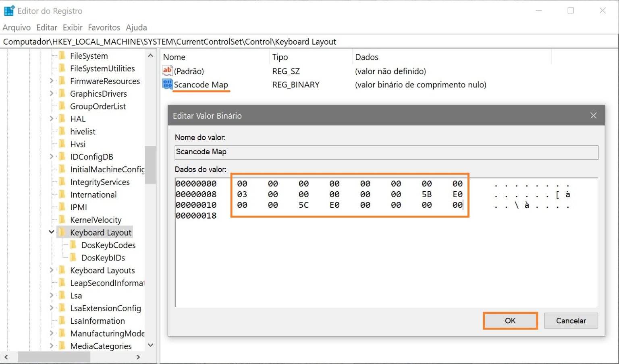Click Cancelar to dismiss the dialog
The image size is (619, 364).
(x=571, y=321)
